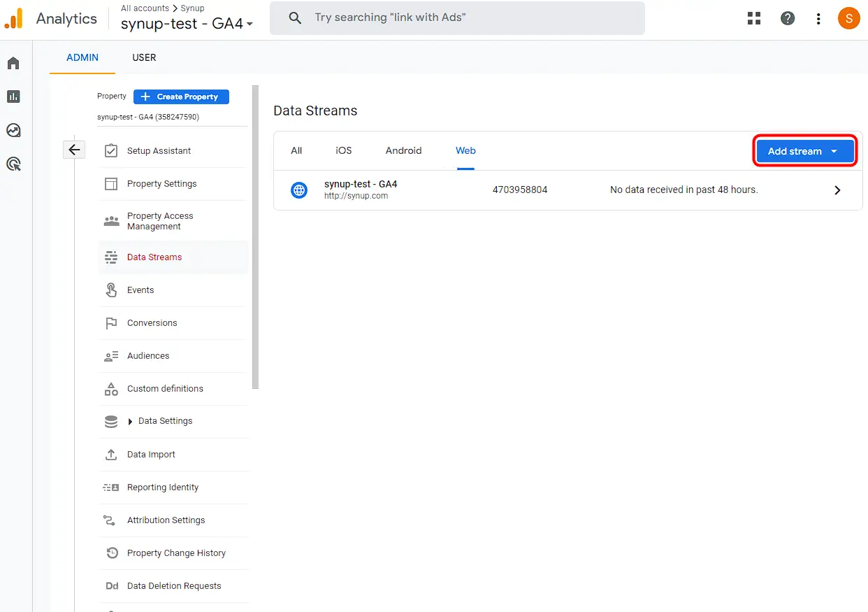Click the back arrow collapse button
Viewport: 868px width, 612px height.
[x=74, y=150]
